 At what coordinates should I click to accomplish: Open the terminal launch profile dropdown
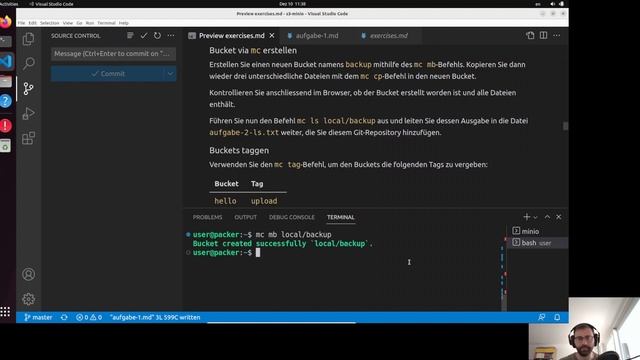pos(535,217)
